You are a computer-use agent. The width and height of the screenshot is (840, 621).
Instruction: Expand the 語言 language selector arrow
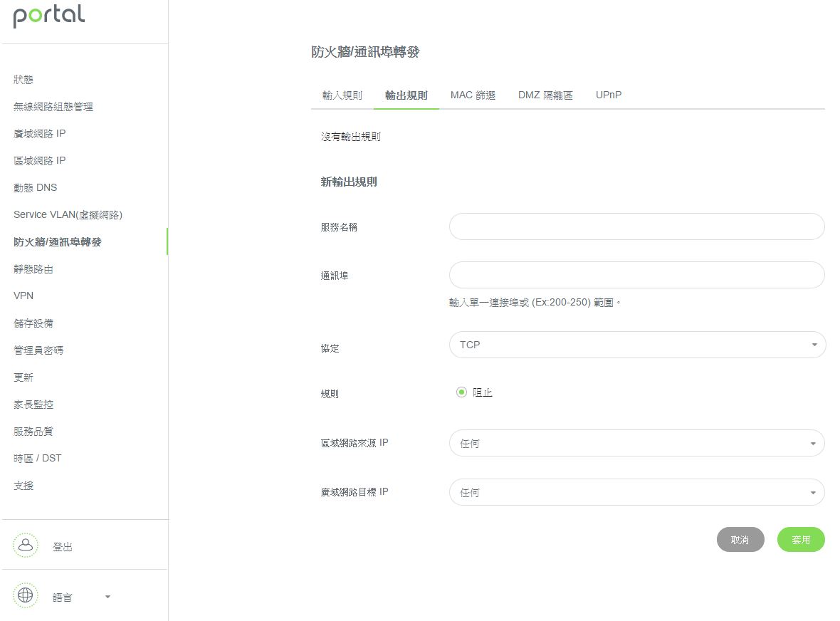[107, 597]
